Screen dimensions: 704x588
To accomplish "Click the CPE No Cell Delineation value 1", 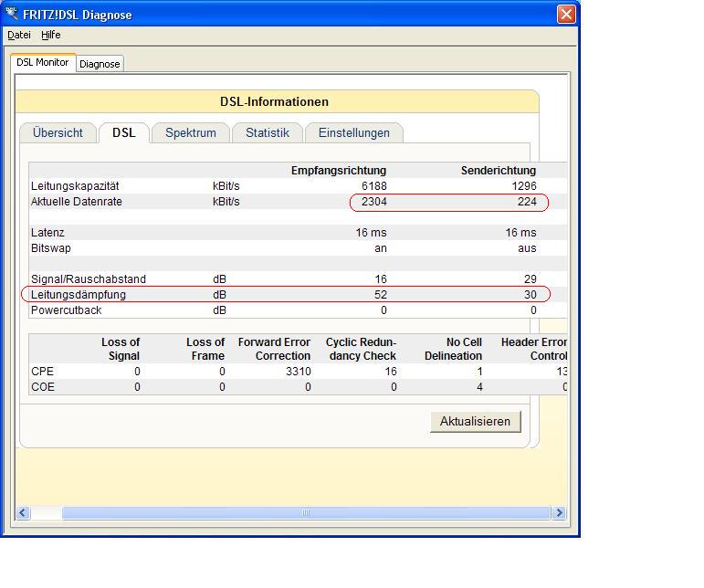I will tap(479, 372).
